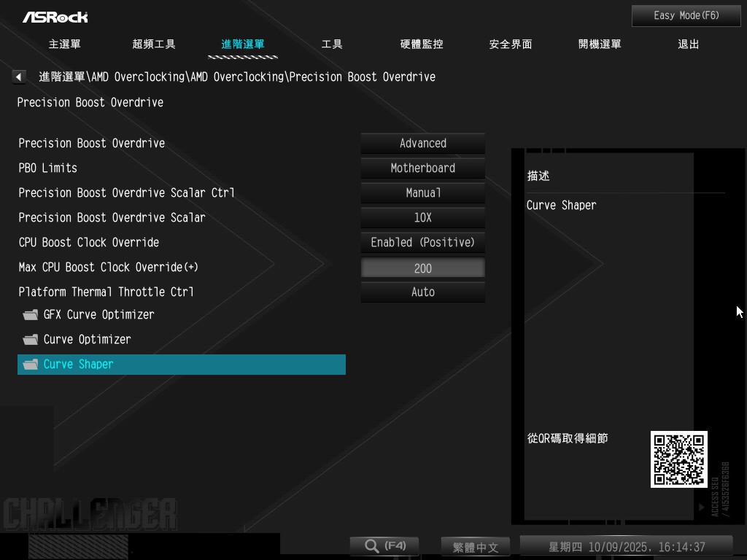The width and height of the screenshot is (747, 560).
Task: Switch to the 超頻工具 tab
Action: pyautogui.click(x=154, y=44)
